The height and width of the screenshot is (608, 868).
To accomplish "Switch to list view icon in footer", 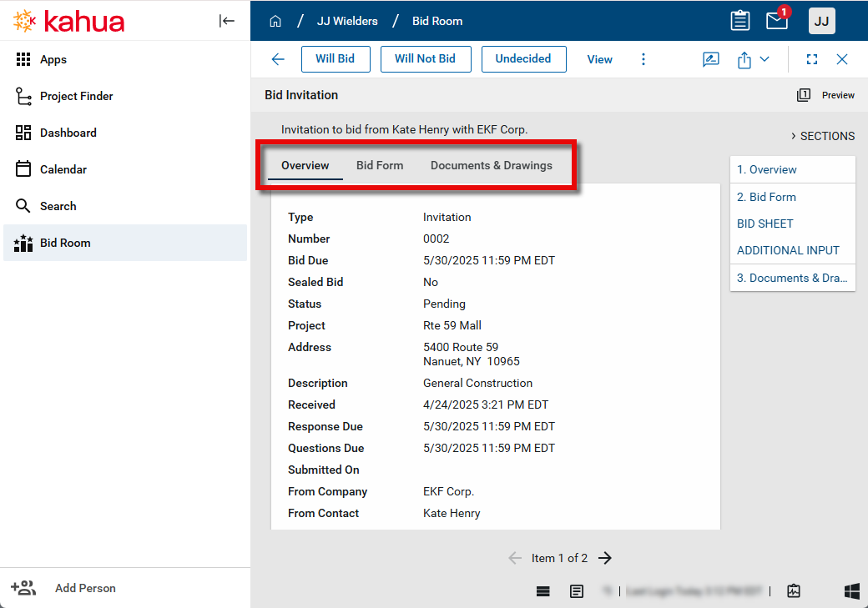I will click(543, 590).
